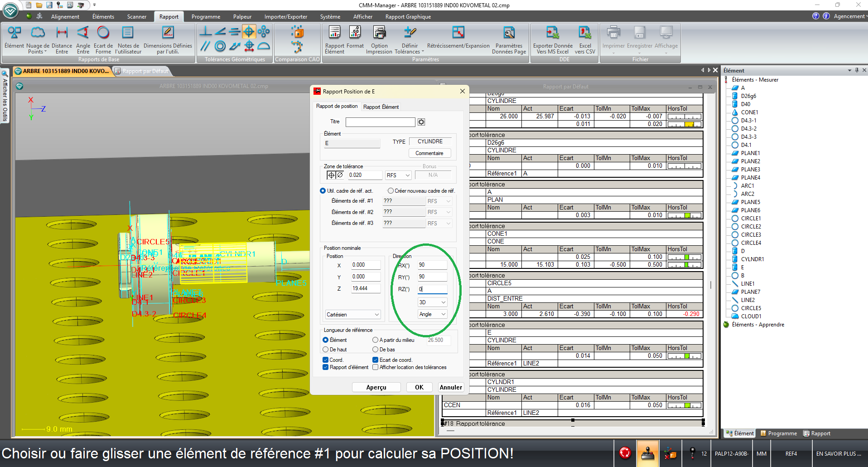Click the Titre input field

pyautogui.click(x=380, y=122)
